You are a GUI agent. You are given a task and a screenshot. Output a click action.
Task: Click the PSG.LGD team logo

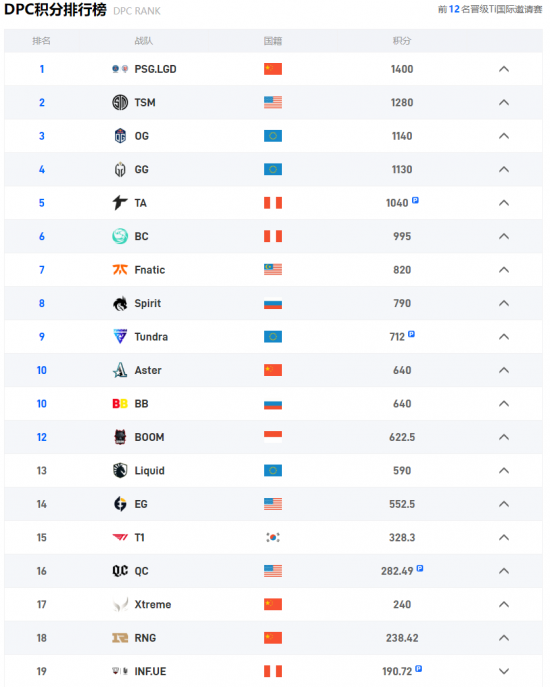click(120, 69)
